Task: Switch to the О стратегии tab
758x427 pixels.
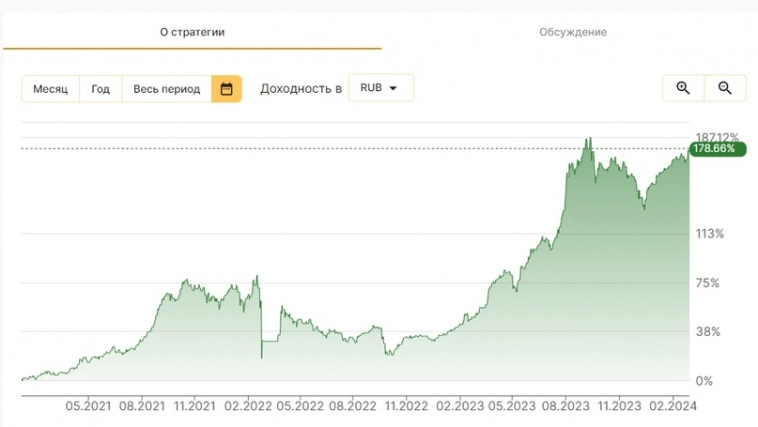Action: [x=192, y=32]
